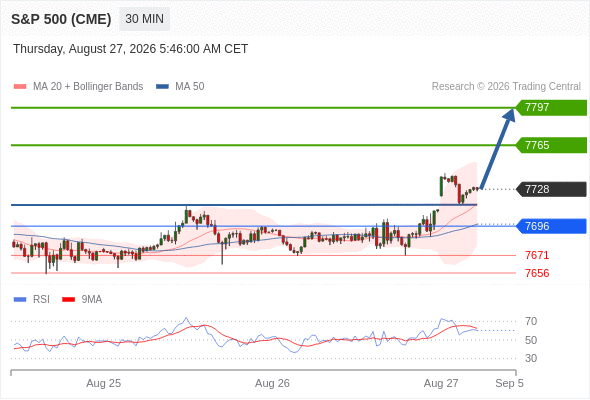Screen dimensions: 590x400
Task: Click the RSI 70 level label
Action: point(531,321)
